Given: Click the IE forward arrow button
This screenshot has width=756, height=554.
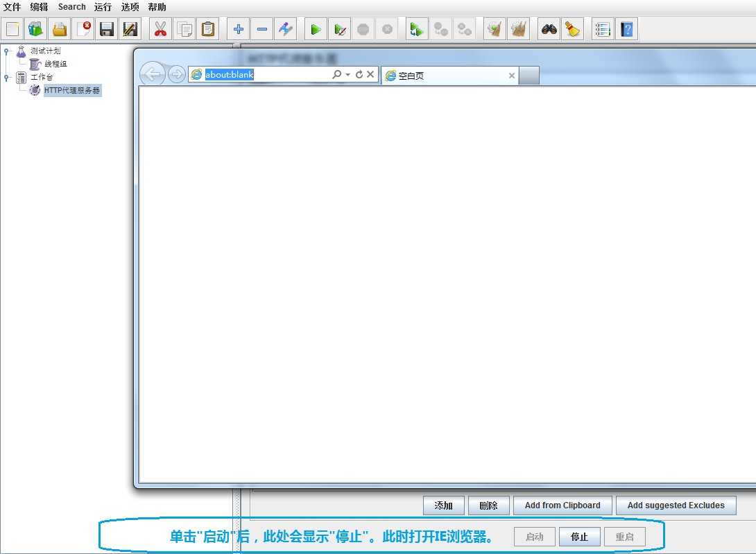Looking at the screenshot, I should coord(177,74).
